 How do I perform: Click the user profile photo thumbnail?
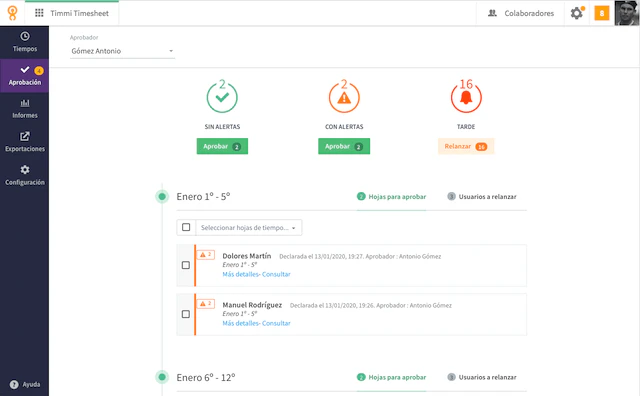627,13
